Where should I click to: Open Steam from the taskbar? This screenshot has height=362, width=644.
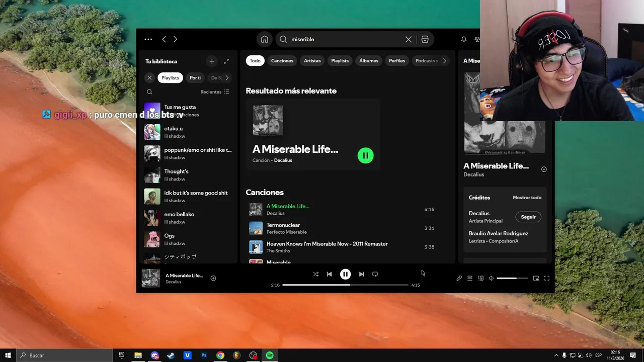coord(171,355)
